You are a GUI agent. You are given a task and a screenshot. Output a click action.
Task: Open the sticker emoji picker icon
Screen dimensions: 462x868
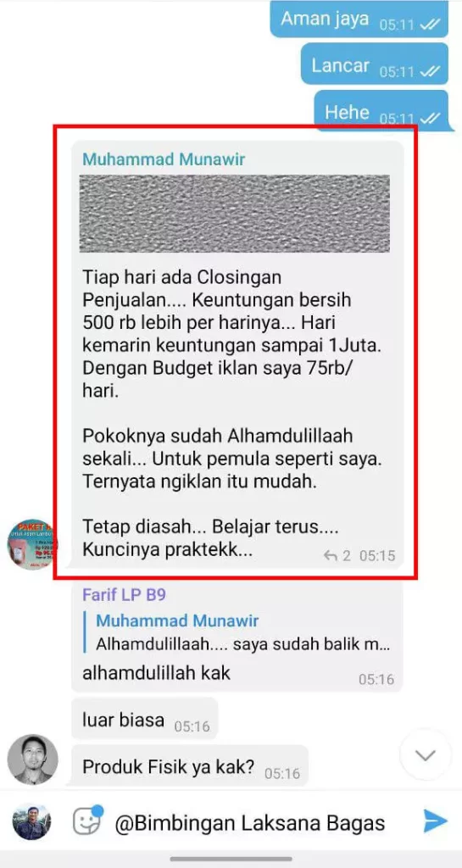[88, 821]
